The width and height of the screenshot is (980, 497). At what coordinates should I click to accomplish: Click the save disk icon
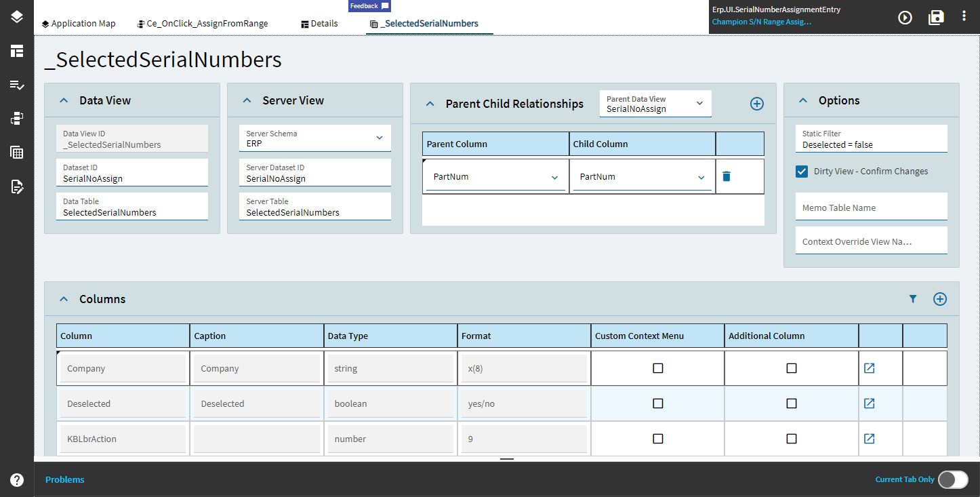pos(936,18)
